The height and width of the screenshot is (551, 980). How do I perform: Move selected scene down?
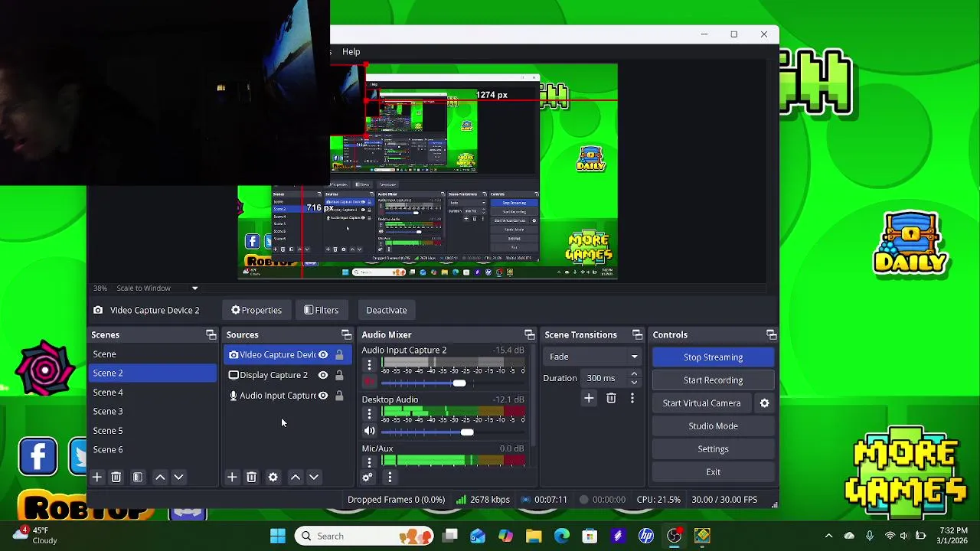tap(178, 477)
